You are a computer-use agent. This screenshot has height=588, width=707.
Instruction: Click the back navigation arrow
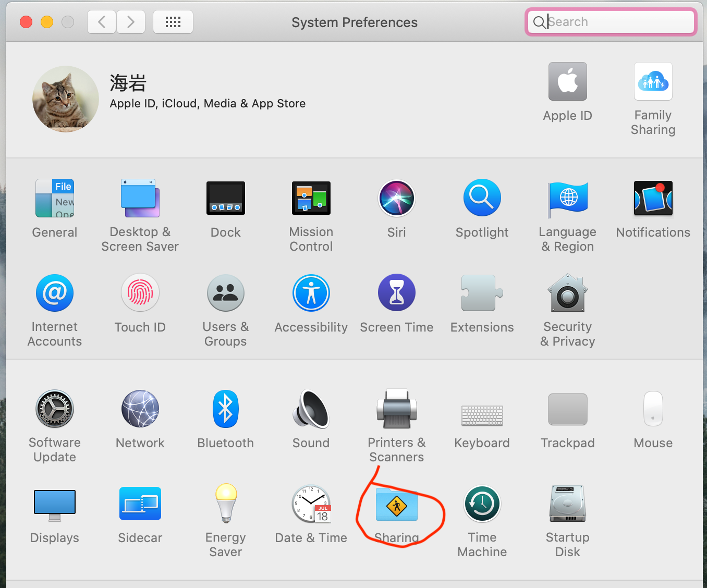pos(101,22)
